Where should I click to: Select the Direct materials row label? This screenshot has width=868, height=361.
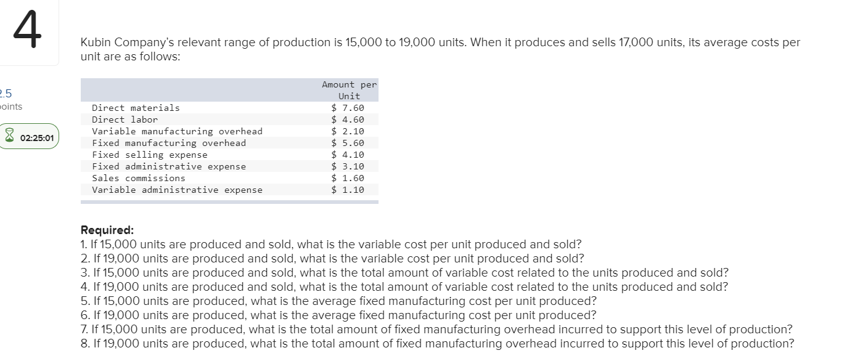[136, 108]
